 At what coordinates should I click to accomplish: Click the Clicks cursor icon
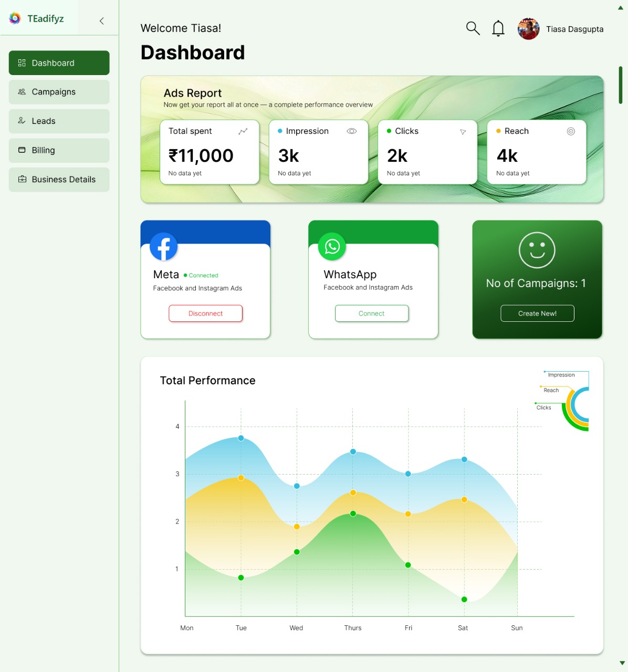point(463,132)
